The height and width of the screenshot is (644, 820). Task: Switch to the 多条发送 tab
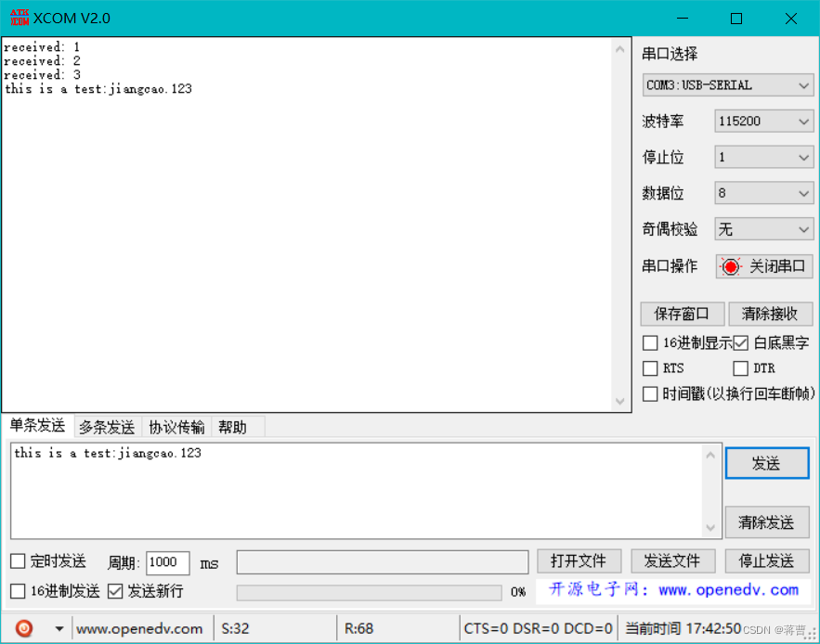pos(106,426)
